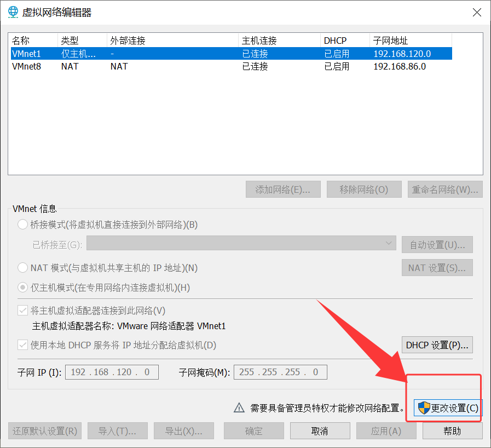491x448 pixels.
Task: Click the Virtual Network Editor globe icon
Action: [x=13, y=12]
